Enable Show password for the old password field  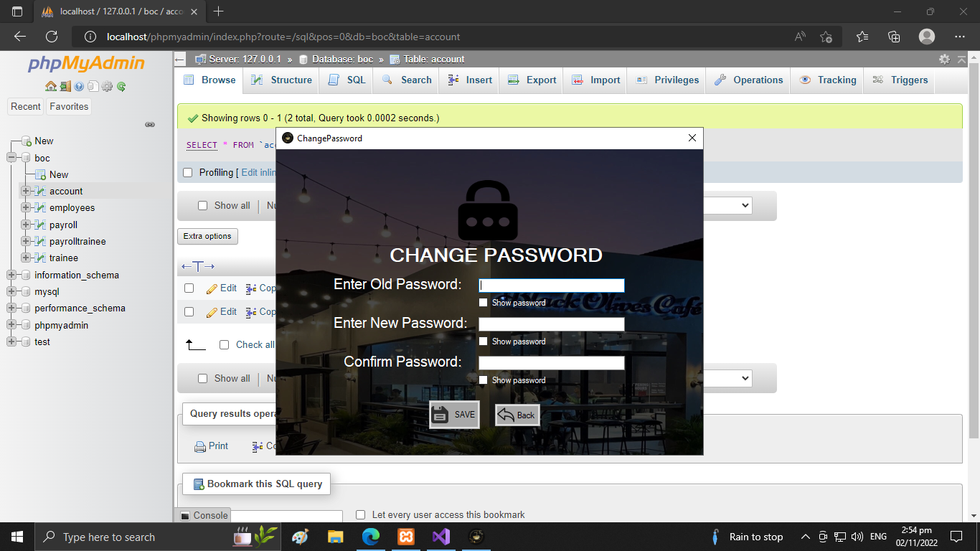coord(483,302)
